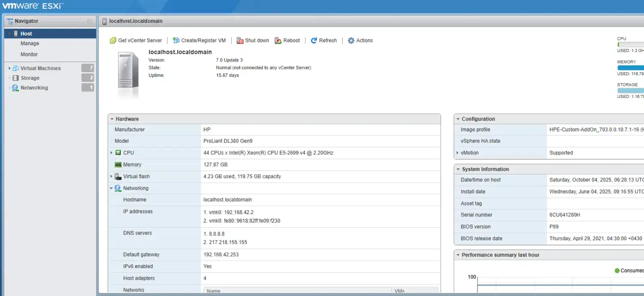Expand the vMotion configuration row
This screenshot has width=644, height=296.
(458, 153)
